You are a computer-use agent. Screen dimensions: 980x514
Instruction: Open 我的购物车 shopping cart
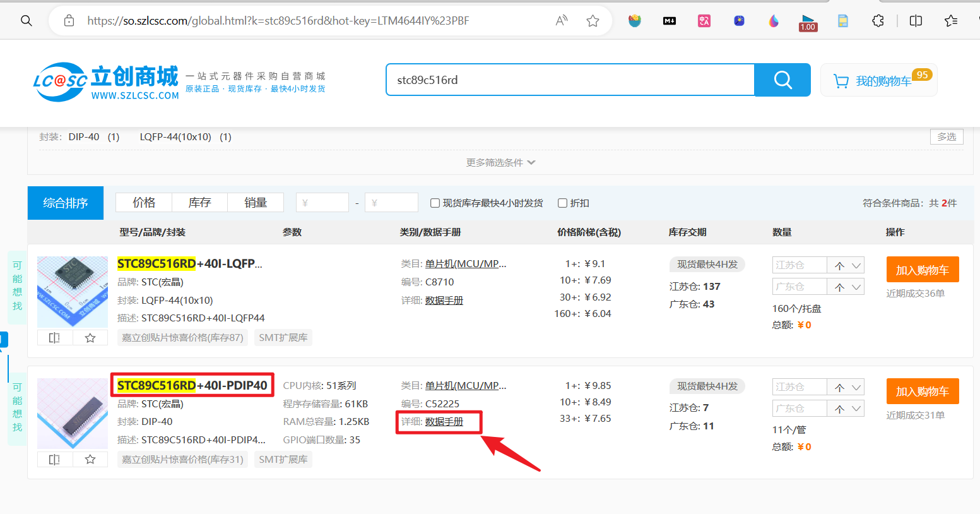[878, 80]
